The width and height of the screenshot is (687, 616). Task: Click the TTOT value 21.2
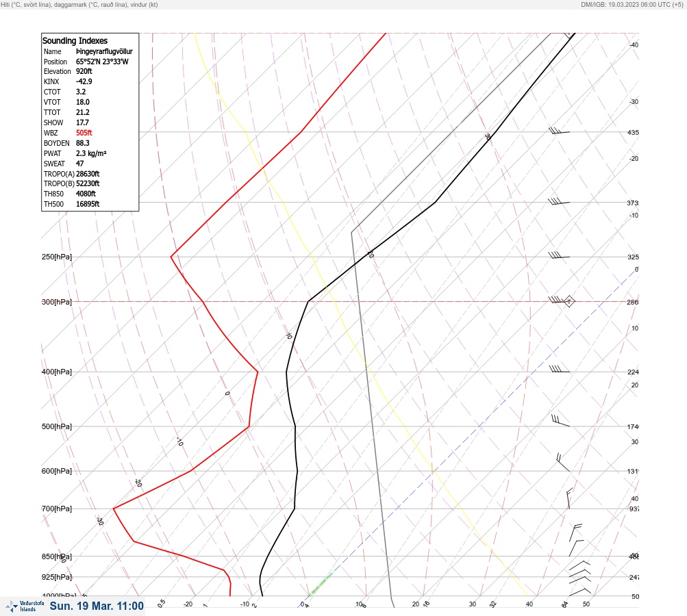coord(83,112)
